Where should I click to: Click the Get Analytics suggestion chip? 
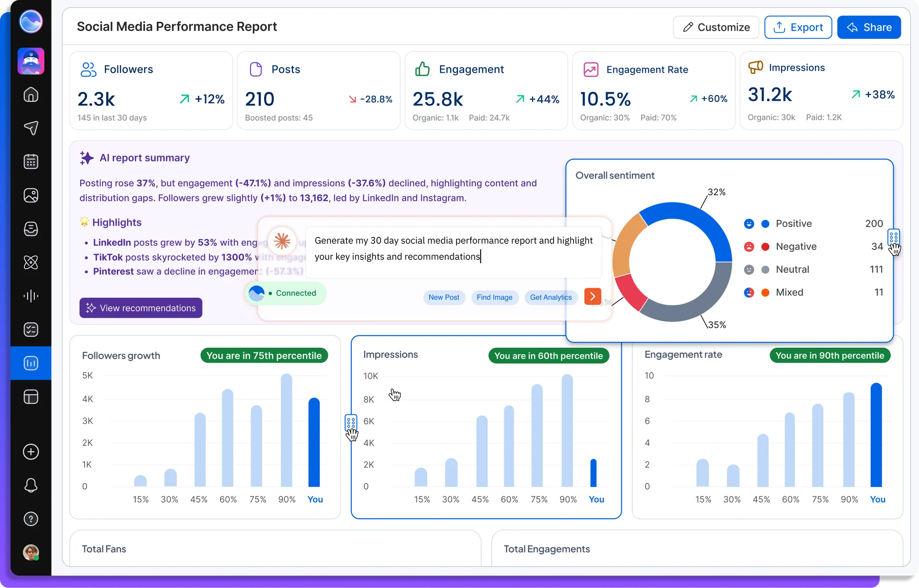coord(551,297)
